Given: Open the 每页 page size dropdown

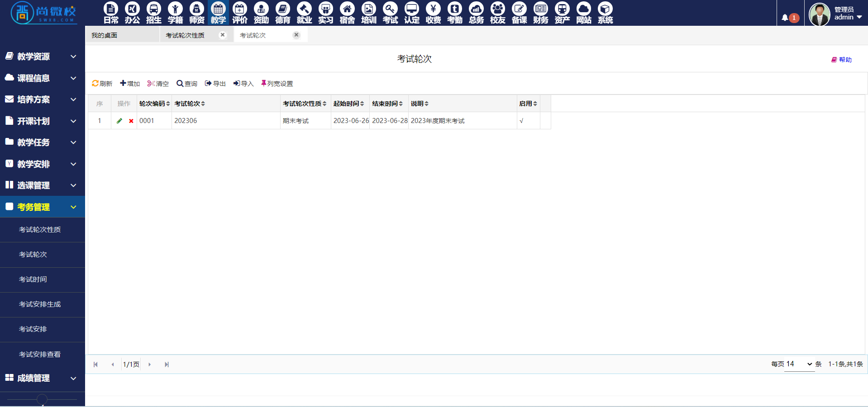Looking at the screenshot, I should [800, 364].
